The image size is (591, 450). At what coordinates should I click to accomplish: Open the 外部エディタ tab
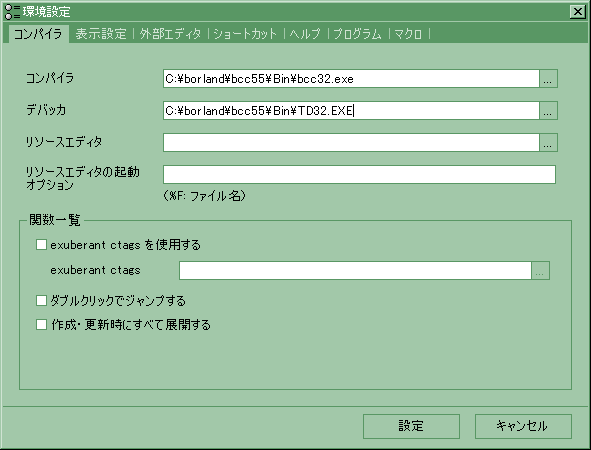[170, 34]
